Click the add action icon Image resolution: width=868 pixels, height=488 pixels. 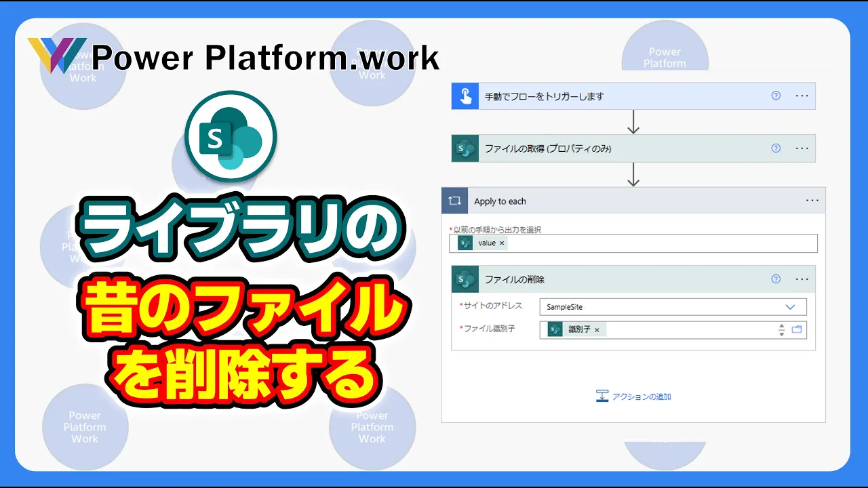coord(602,396)
